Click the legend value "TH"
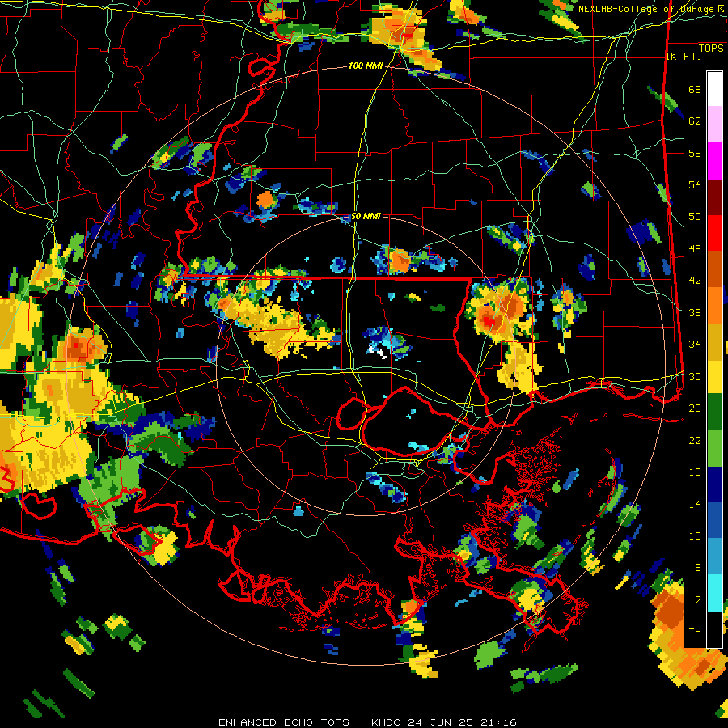728x728 pixels. 695,632
